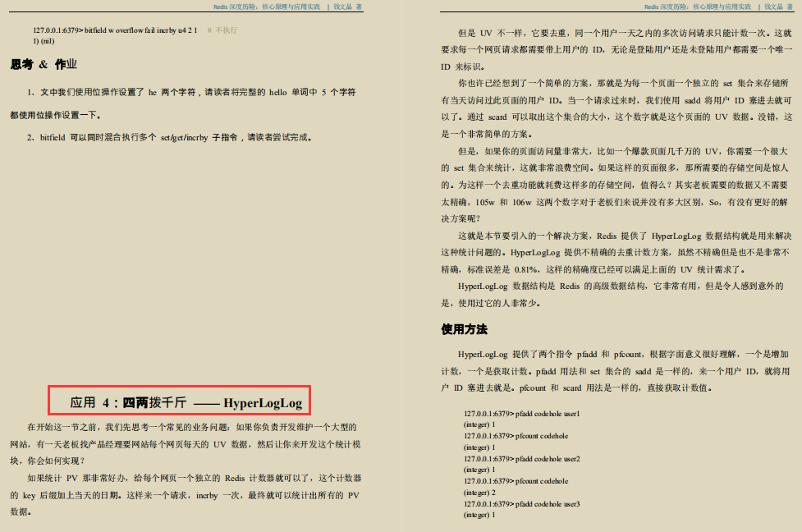Click the line "数据。" at left page bottom
802x532 pixels.
(21, 512)
